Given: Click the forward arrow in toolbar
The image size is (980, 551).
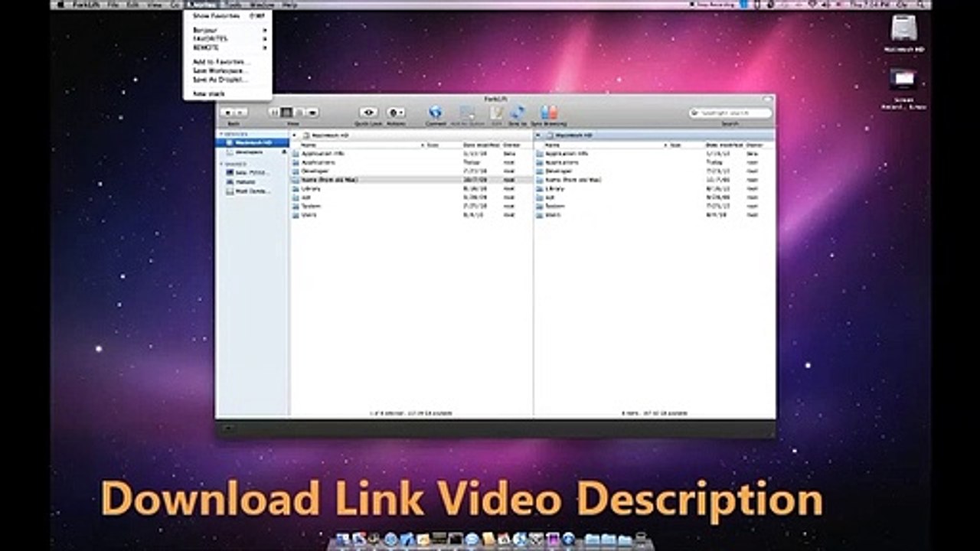Looking at the screenshot, I should 240,112.
